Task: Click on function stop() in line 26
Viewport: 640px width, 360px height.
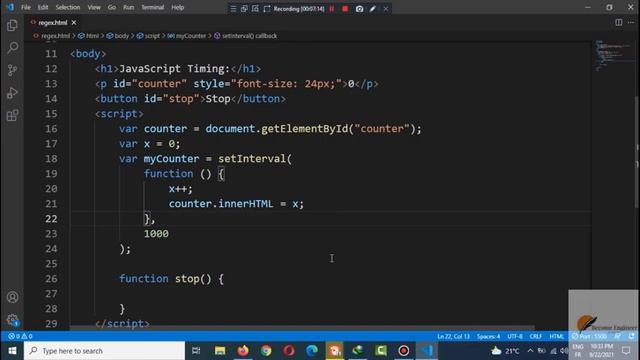Action: click(x=165, y=279)
